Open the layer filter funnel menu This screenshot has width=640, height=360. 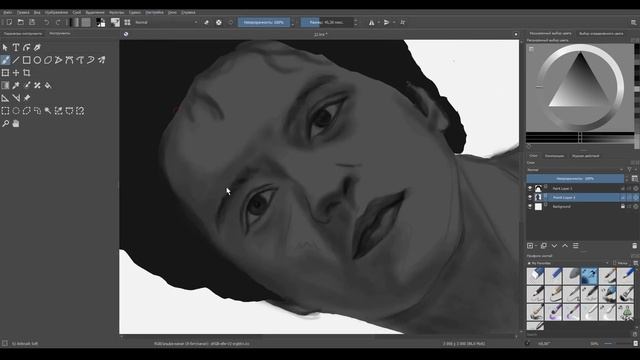630,170
